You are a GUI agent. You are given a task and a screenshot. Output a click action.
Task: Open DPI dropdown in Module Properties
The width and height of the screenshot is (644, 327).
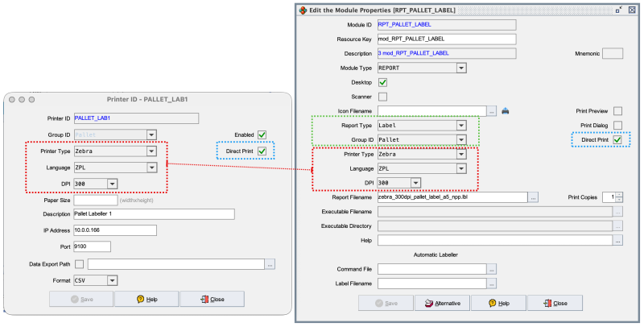(x=415, y=183)
